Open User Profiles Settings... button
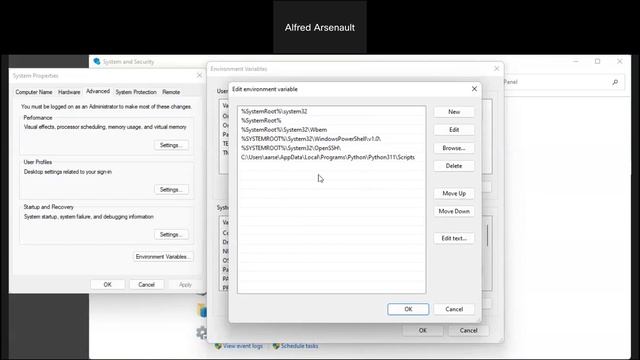640x360 pixels. pos(171,190)
